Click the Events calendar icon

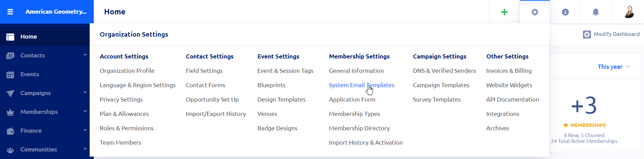[x=10, y=75]
